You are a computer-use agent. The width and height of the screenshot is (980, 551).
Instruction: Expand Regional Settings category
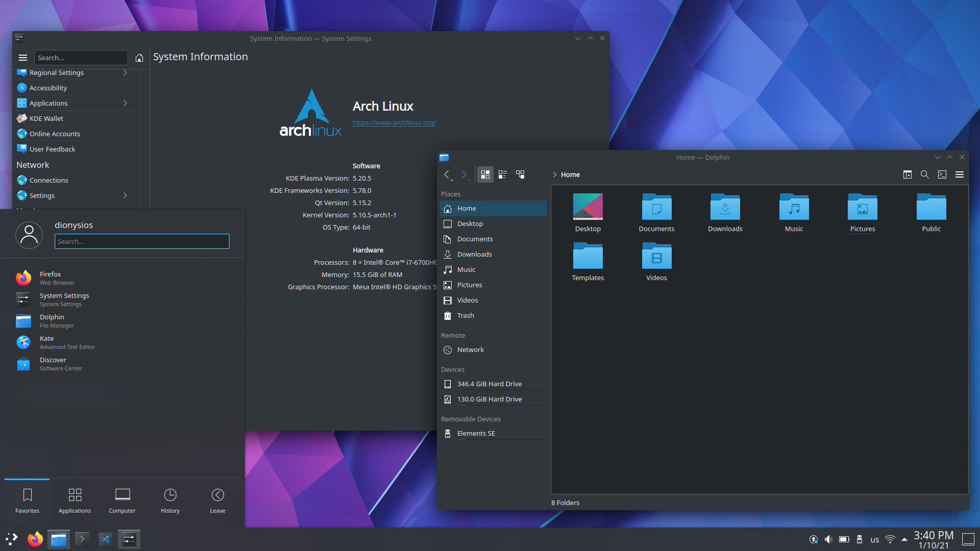tap(125, 73)
